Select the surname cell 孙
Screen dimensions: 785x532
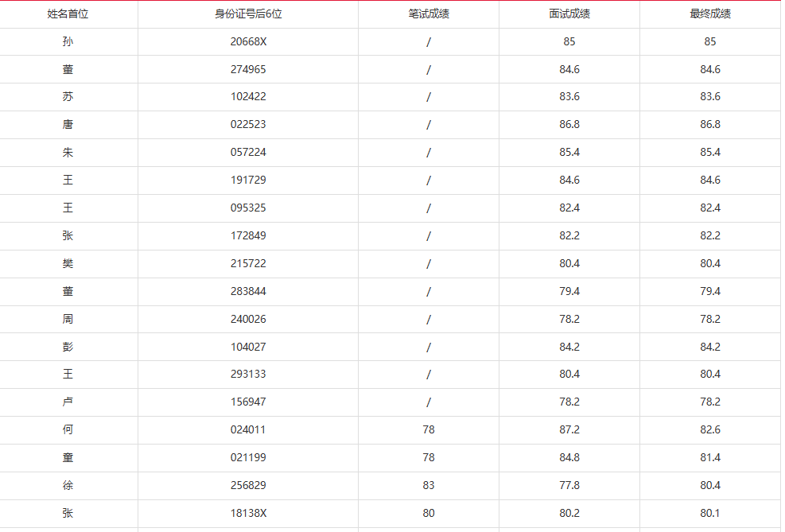68,41
